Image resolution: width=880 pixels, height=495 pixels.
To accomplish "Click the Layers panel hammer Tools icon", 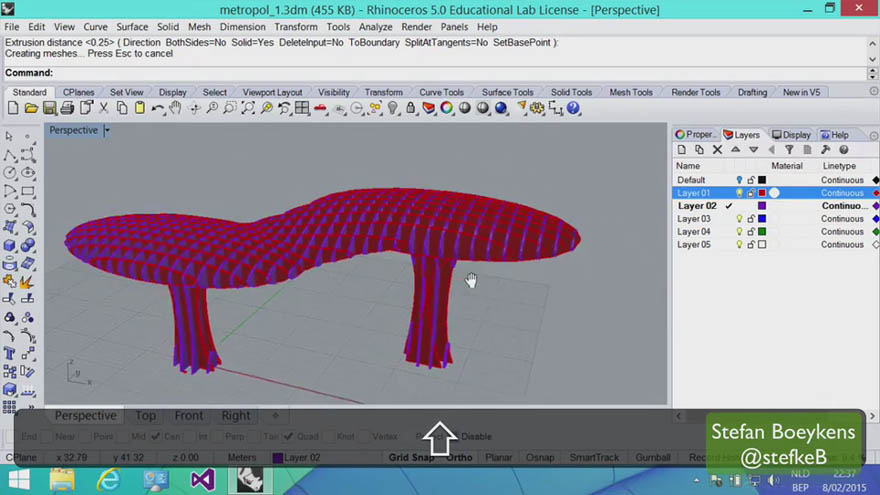I will tap(825, 150).
